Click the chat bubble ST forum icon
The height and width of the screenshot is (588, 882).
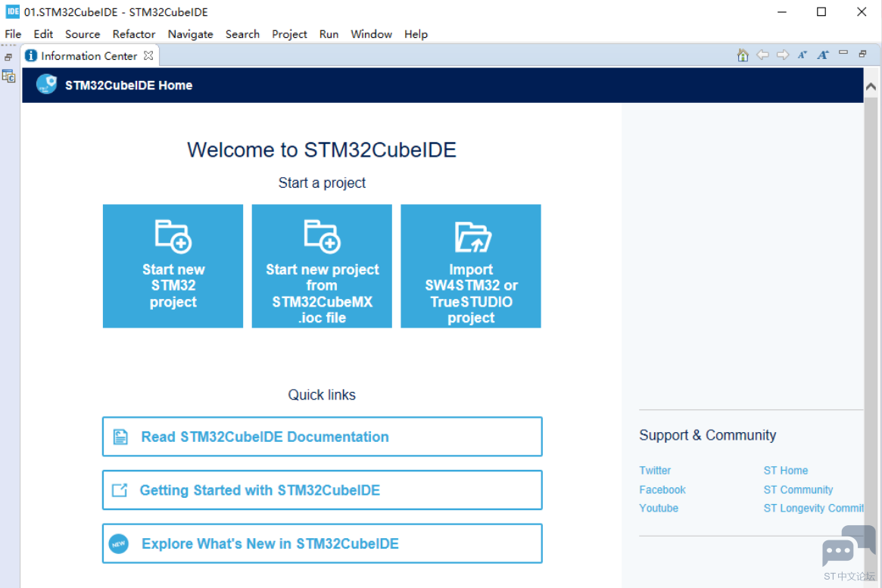(848, 546)
